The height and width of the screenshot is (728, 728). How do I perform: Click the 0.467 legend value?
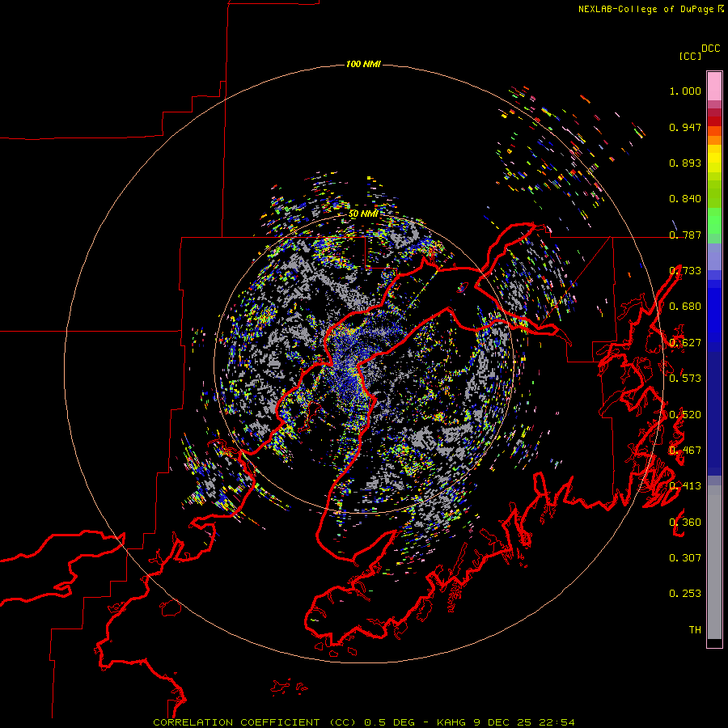[x=685, y=451]
